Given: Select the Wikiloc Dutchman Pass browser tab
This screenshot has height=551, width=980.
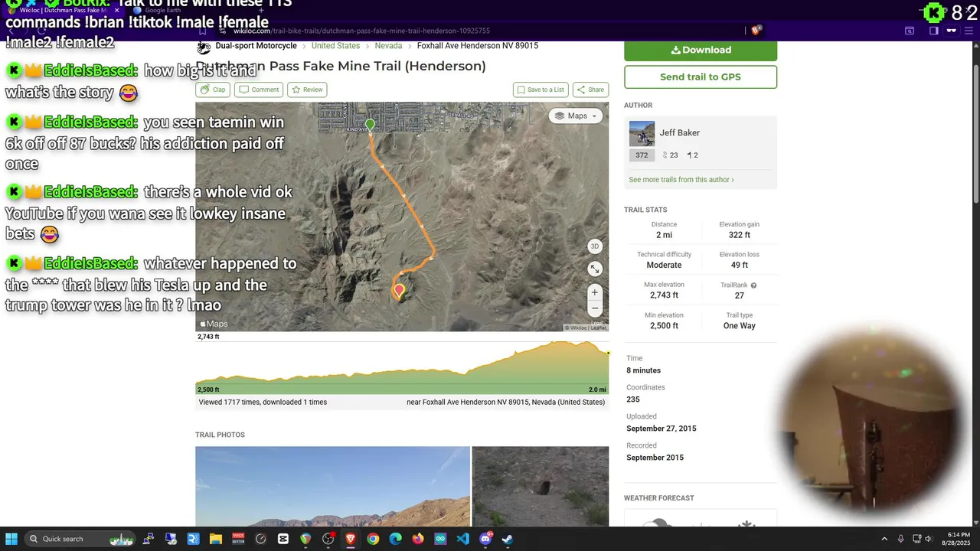Looking at the screenshot, I should (x=65, y=11).
